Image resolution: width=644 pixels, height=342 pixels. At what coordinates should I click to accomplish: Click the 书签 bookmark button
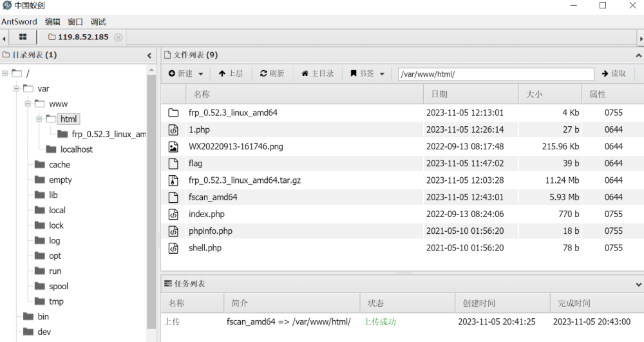coord(362,73)
